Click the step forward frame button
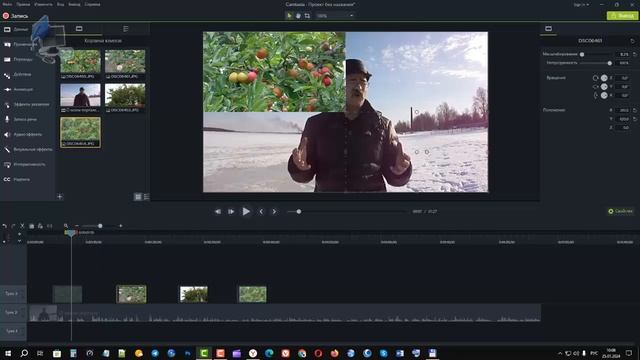 click(231, 211)
